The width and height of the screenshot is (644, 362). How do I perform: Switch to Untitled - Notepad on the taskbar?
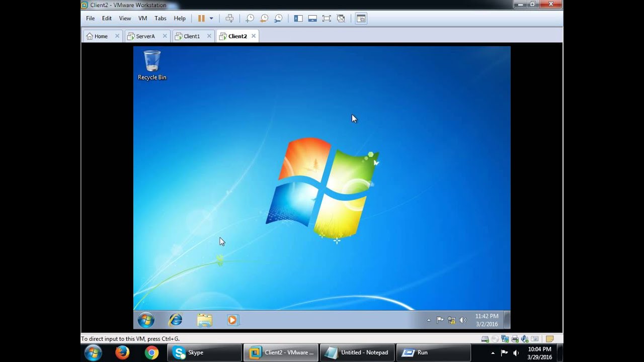tap(357, 353)
